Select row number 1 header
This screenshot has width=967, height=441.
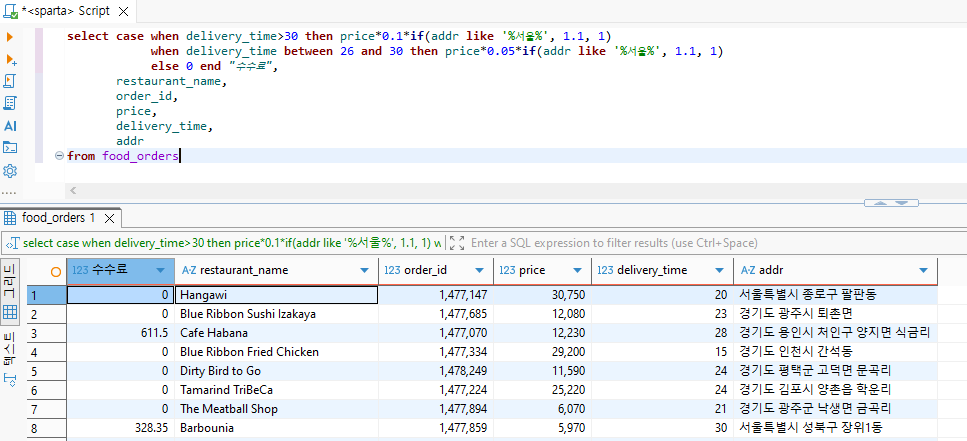pyautogui.click(x=46, y=295)
